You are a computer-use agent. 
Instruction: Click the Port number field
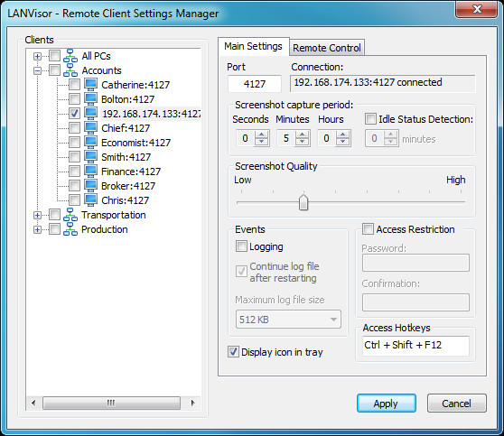pos(255,84)
